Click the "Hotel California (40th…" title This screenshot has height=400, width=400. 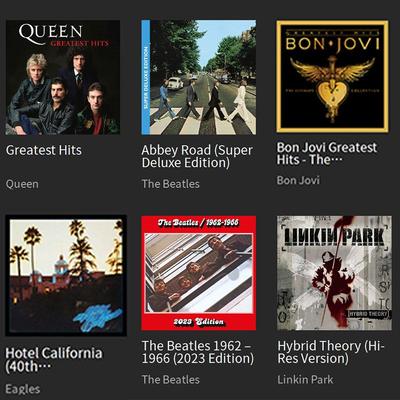pyautogui.click(x=54, y=360)
